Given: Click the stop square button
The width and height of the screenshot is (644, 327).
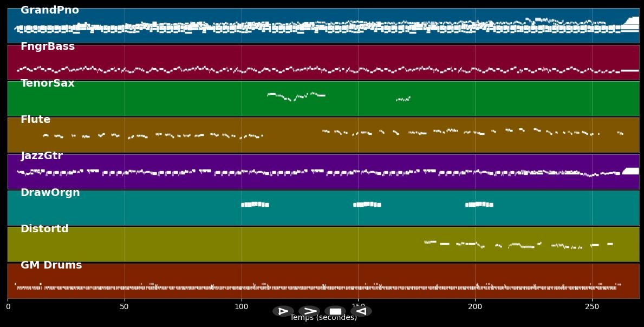Looking at the screenshot, I should (335, 311).
